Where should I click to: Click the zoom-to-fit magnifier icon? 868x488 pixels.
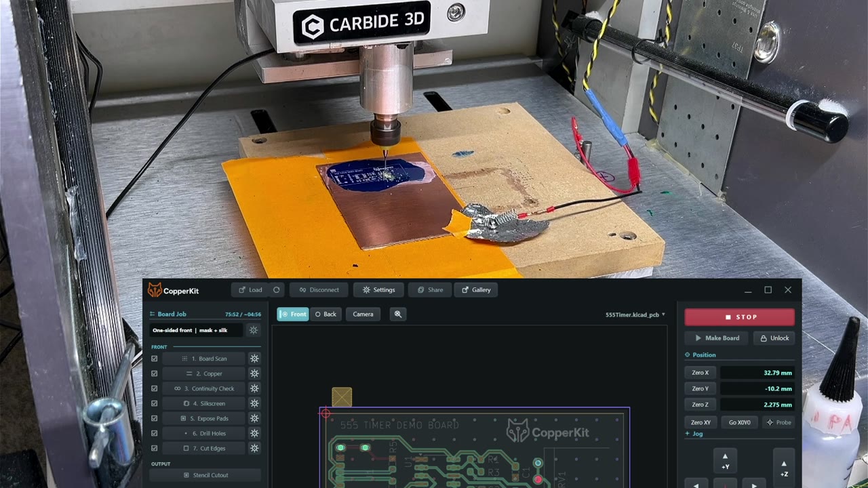(398, 314)
